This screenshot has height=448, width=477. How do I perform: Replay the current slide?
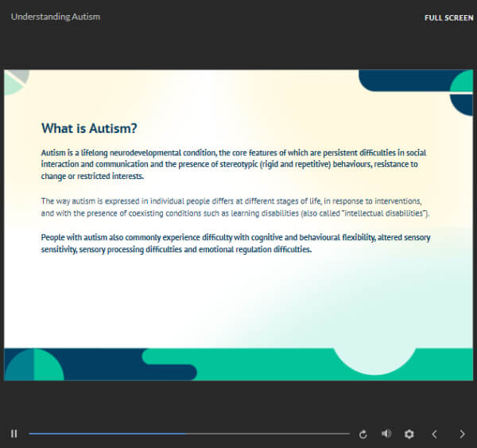pos(363,434)
